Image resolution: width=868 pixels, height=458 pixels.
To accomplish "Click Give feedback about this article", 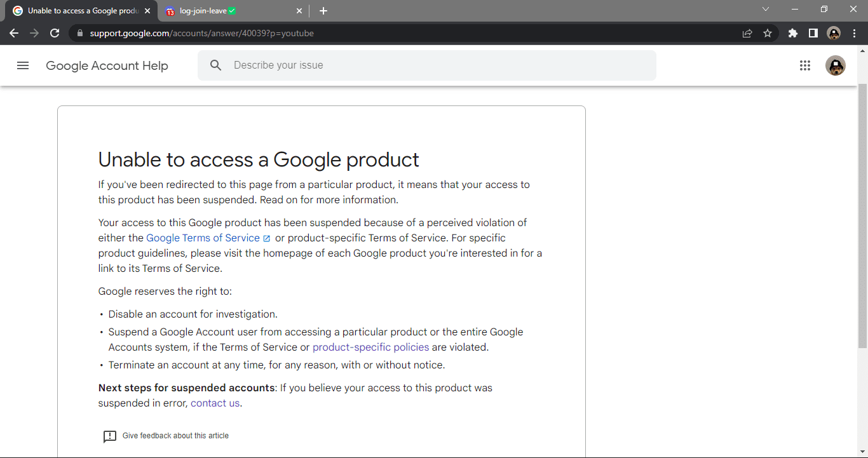I will coord(175,436).
